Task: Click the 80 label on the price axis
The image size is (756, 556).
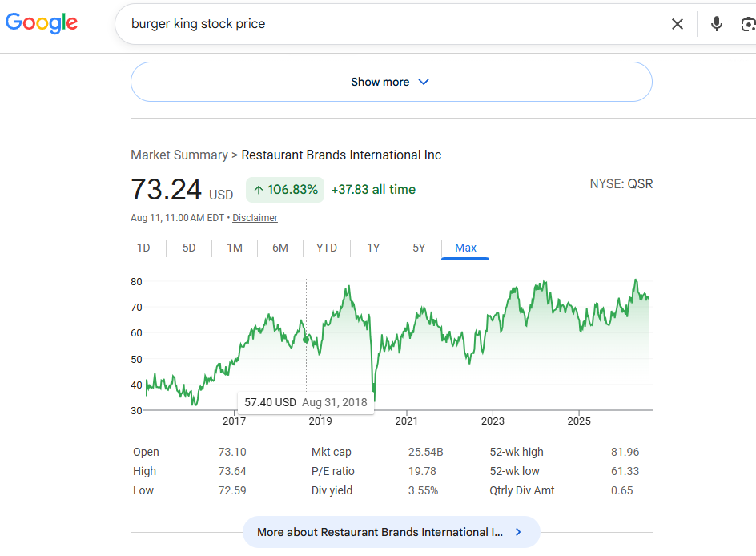Action: click(x=136, y=282)
